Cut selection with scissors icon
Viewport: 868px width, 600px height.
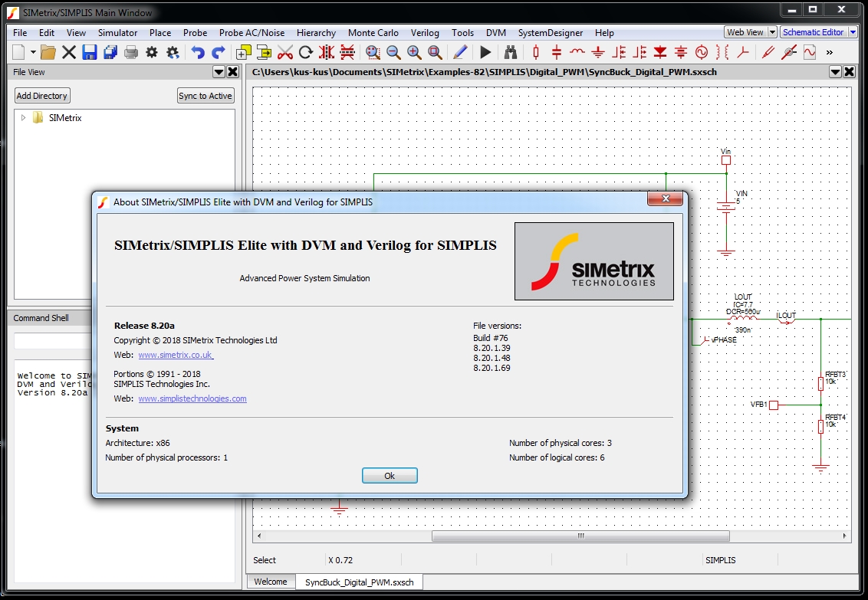coord(285,53)
